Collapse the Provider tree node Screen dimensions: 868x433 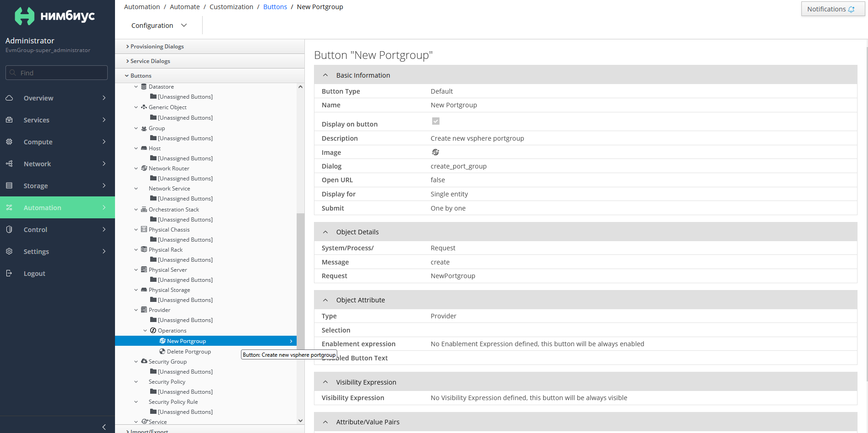[x=136, y=310]
